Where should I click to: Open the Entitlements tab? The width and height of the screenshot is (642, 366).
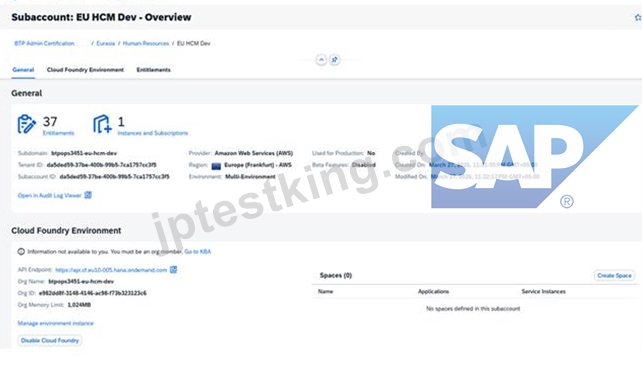click(154, 70)
